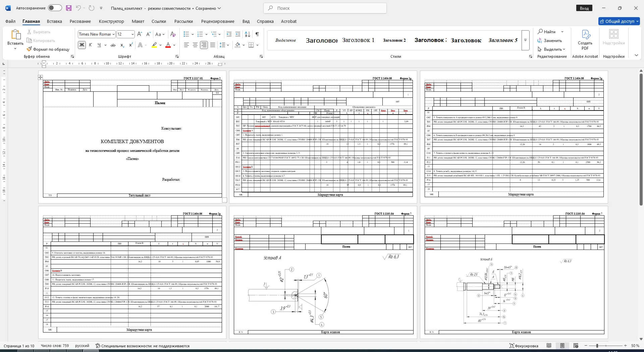The height and width of the screenshot is (352, 644).
Task: Open the Вставка ribbon tab
Action: coord(54,21)
